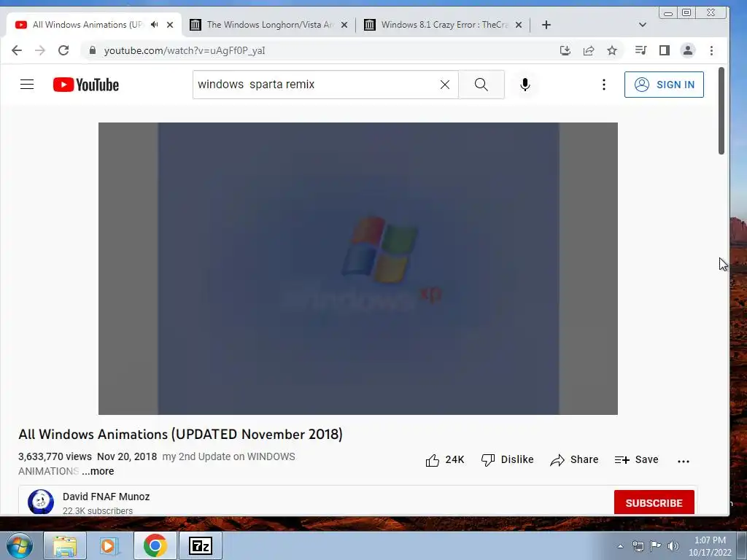The height and width of the screenshot is (560, 747).
Task: Expand description with ...more
Action: click(98, 472)
